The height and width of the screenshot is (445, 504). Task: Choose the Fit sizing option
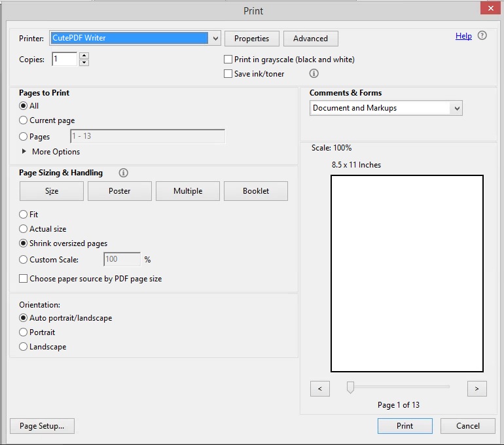pyautogui.click(x=23, y=214)
